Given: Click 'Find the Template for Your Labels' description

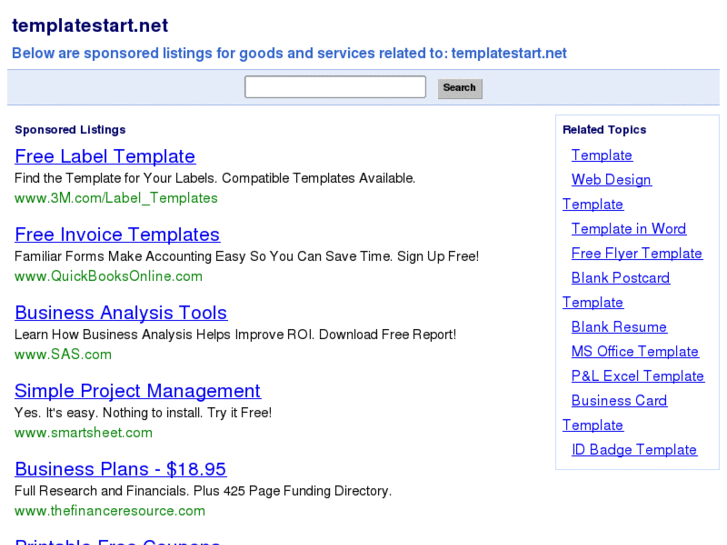Looking at the screenshot, I should click(x=215, y=178).
